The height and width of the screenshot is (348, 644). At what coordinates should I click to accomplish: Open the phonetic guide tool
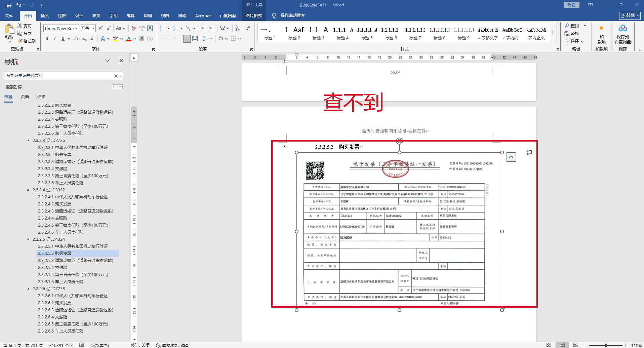click(x=142, y=29)
